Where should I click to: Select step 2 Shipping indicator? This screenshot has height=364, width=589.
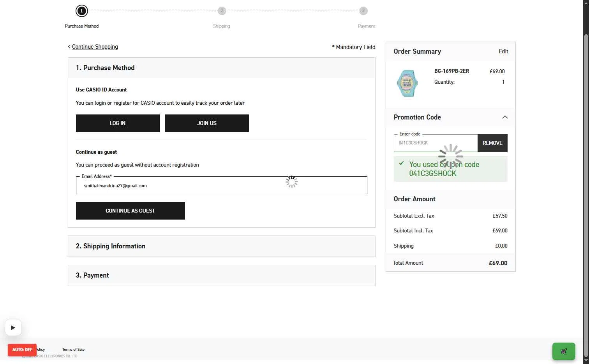222,11
